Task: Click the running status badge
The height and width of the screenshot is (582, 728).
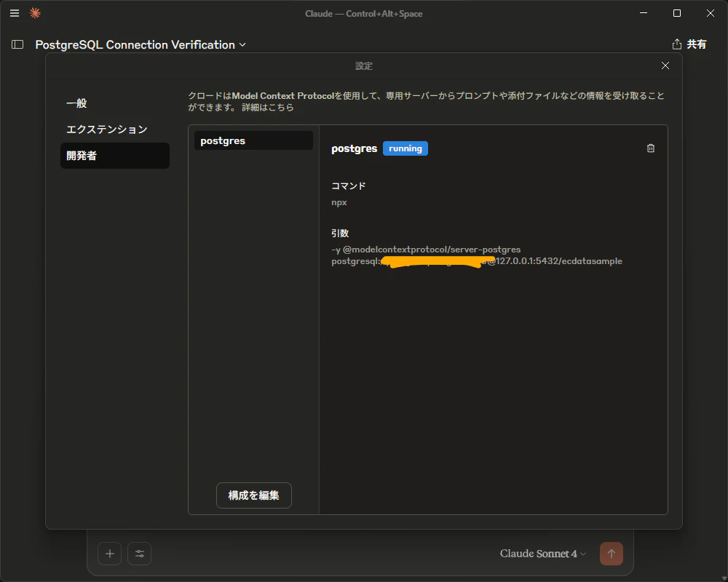Action: (405, 148)
